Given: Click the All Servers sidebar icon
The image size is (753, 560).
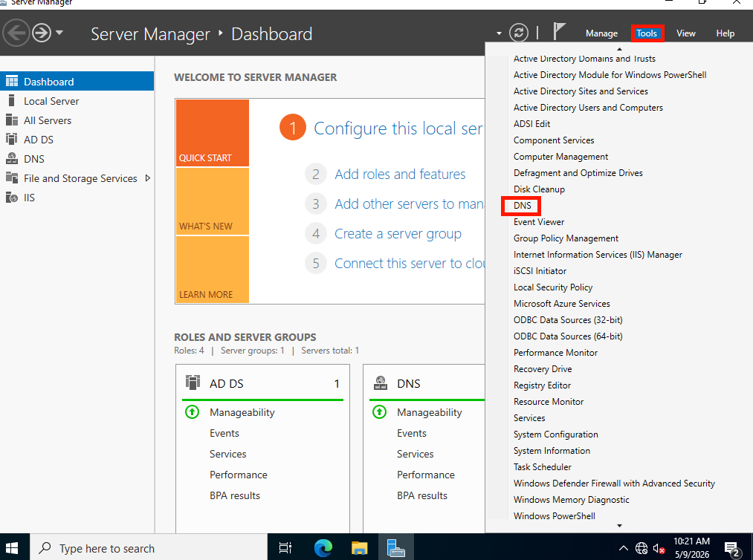Looking at the screenshot, I should tap(12, 120).
